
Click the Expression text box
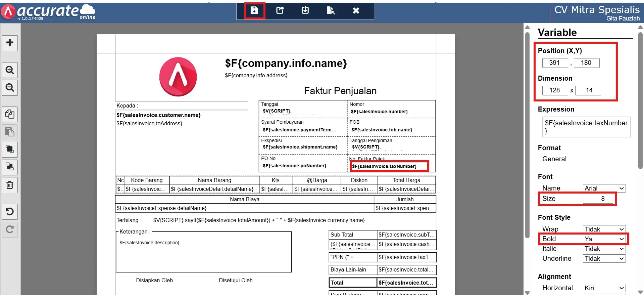[x=586, y=127]
